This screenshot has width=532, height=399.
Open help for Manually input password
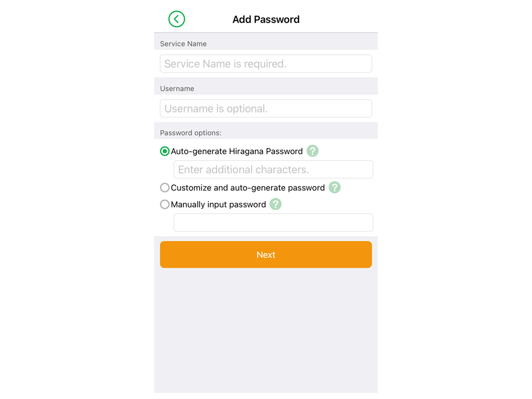[x=275, y=204]
